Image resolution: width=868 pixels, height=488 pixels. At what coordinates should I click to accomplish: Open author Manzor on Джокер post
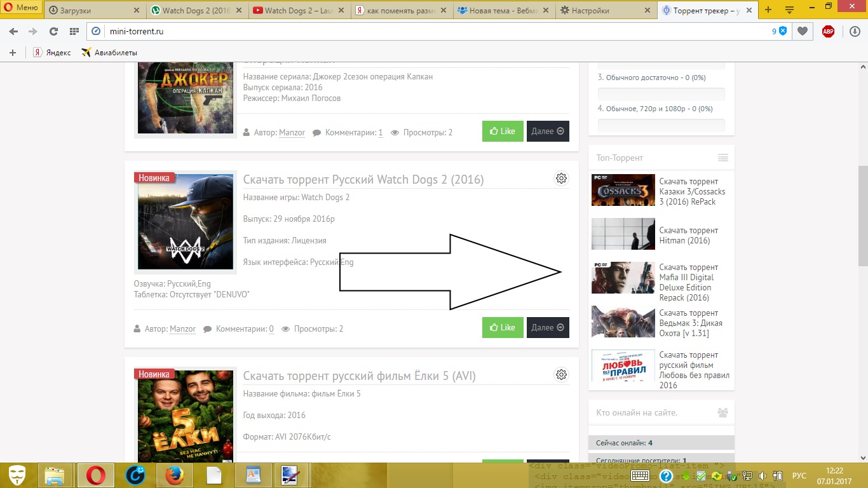(x=292, y=133)
